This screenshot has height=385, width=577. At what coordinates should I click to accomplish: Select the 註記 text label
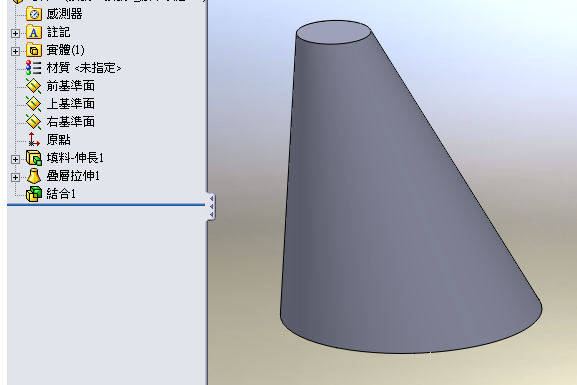coord(59,32)
